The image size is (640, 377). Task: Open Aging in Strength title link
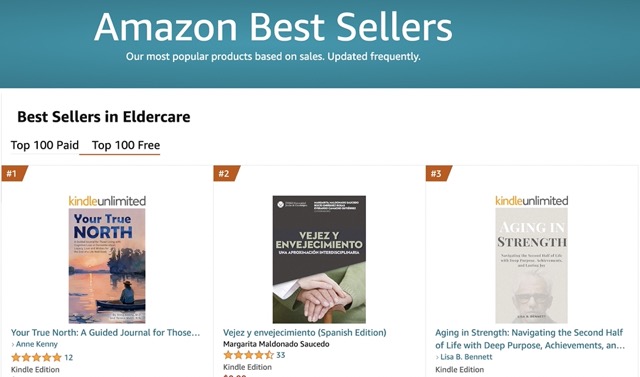point(530,339)
